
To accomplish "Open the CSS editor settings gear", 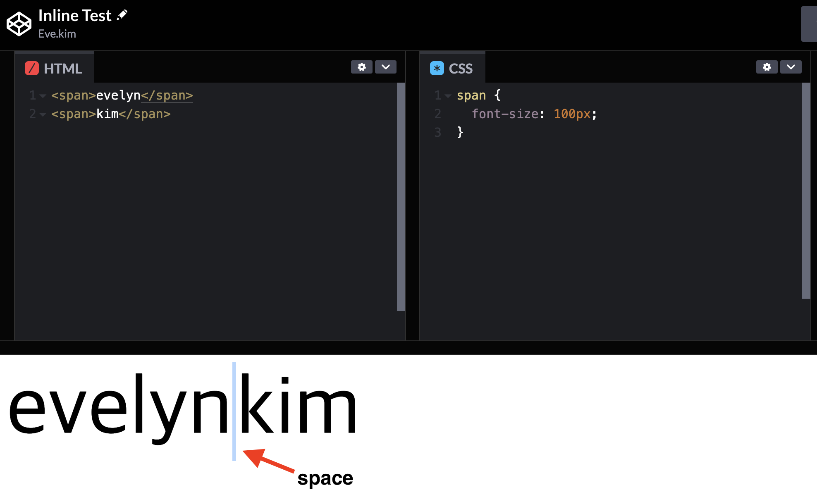I will 767,67.
